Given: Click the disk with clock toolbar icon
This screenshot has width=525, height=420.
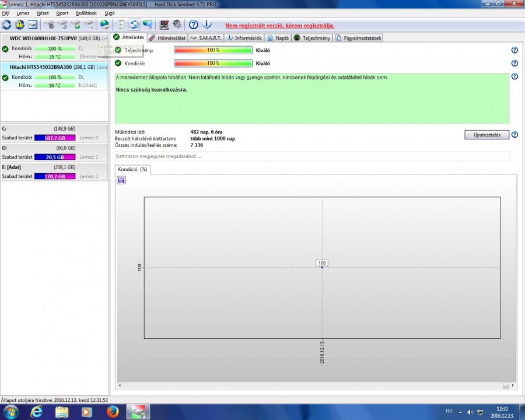Looking at the screenshot, I should [62, 24].
